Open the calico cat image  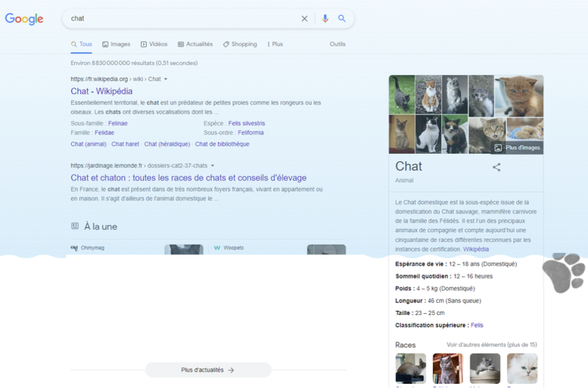pyautogui.click(x=455, y=134)
